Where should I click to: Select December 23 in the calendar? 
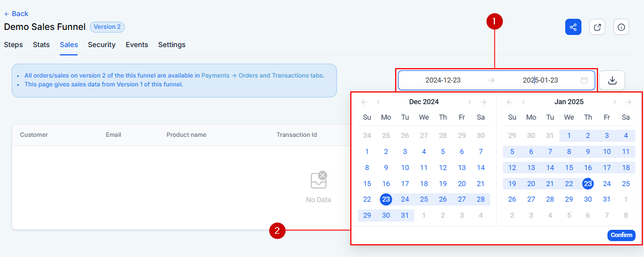click(386, 199)
